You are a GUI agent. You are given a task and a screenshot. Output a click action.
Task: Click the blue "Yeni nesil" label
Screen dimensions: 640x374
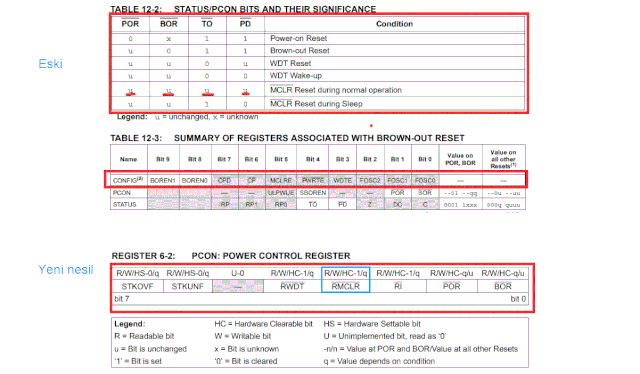(66, 269)
